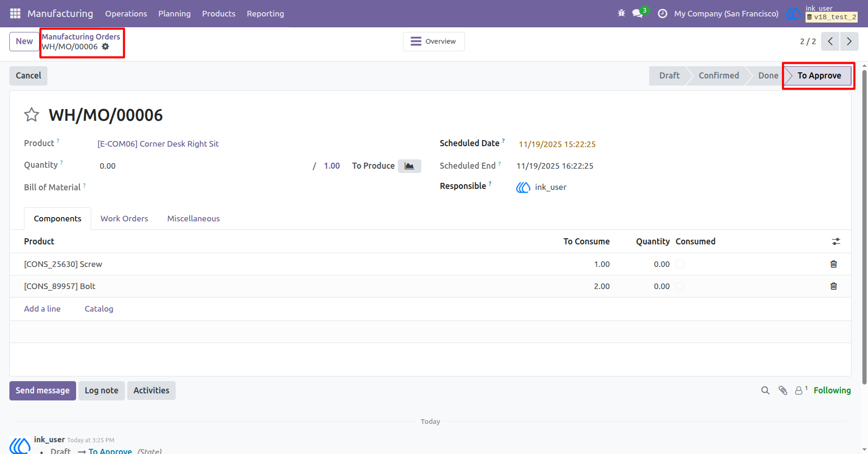868x454 pixels.
Task: Delete the Screw component line
Action: 834,264
